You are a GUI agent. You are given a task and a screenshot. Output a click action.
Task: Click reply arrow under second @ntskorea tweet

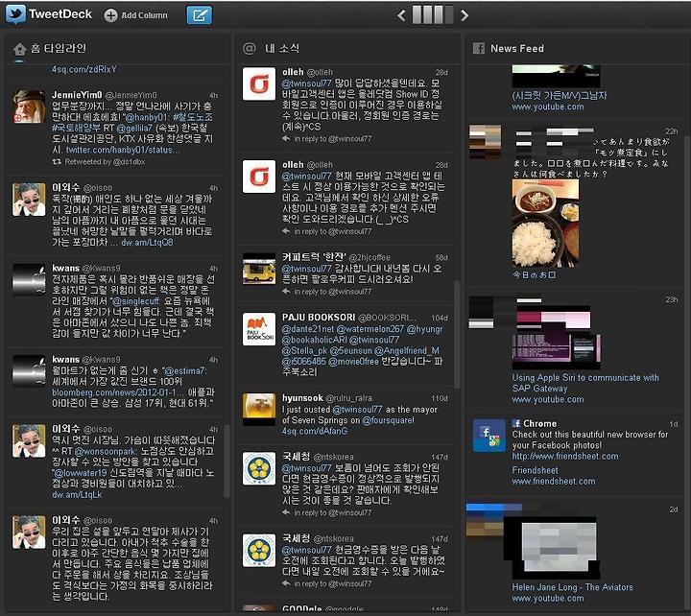pos(286,583)
